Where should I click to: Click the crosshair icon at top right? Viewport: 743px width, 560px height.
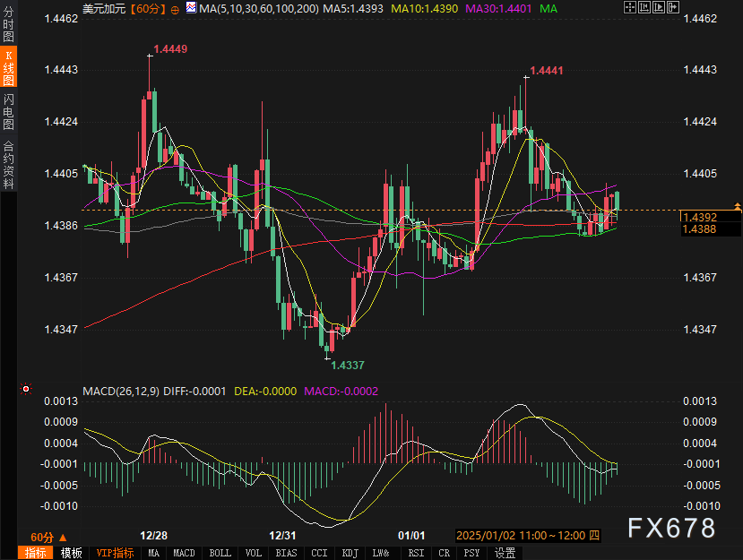coord(630,7)
